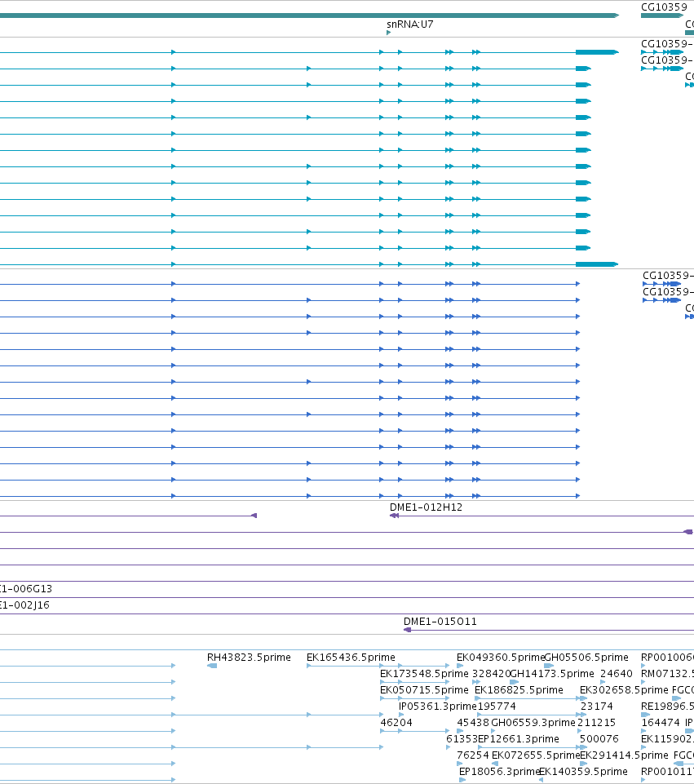Select the 23174 feature label

597,706
